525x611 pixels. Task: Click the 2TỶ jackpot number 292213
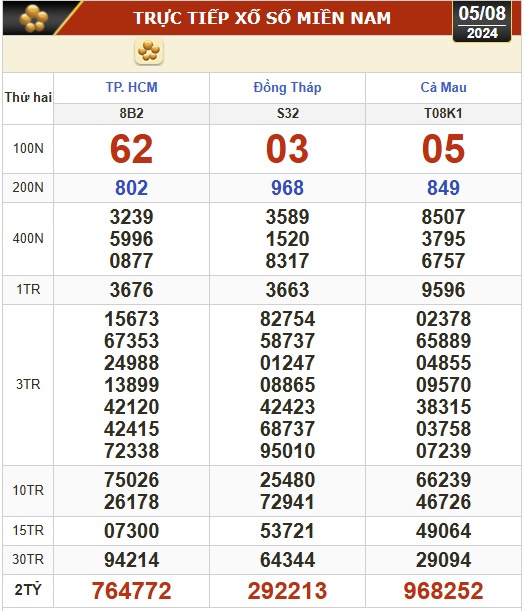click(287, 591)
